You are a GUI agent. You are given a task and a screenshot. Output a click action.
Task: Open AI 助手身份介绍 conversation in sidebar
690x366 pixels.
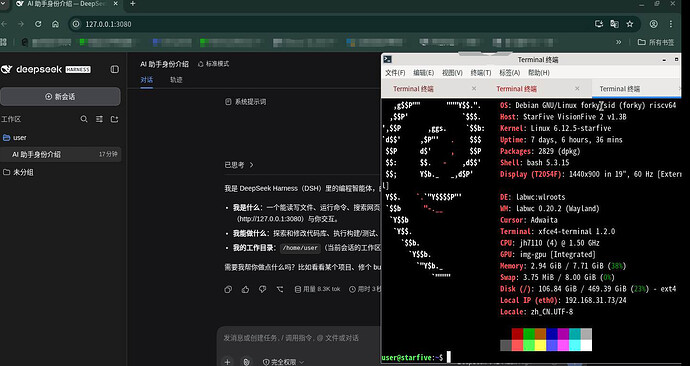[x=61, y=154]
